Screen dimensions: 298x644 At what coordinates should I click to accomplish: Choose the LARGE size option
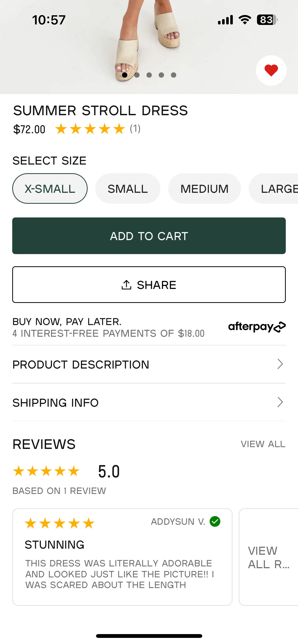click(x=274, y=188)
